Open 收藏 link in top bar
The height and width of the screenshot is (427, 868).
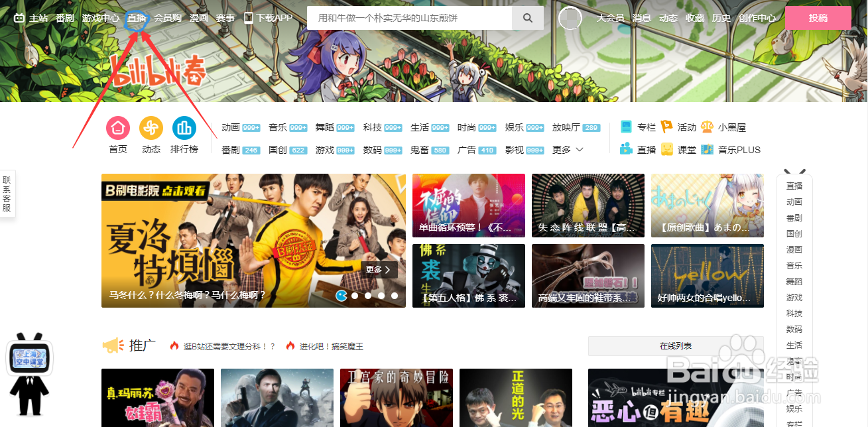[x=695, y=18]
